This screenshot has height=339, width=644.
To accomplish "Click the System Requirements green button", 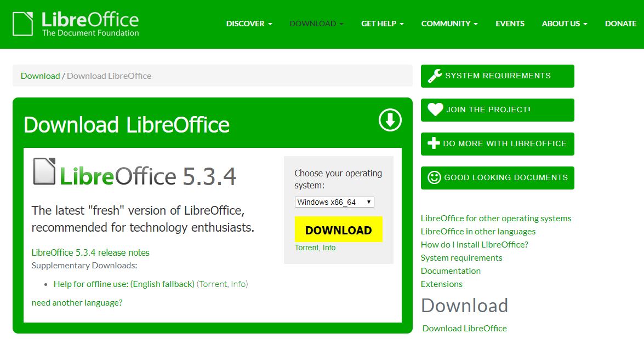I will (x=497, y=76).
